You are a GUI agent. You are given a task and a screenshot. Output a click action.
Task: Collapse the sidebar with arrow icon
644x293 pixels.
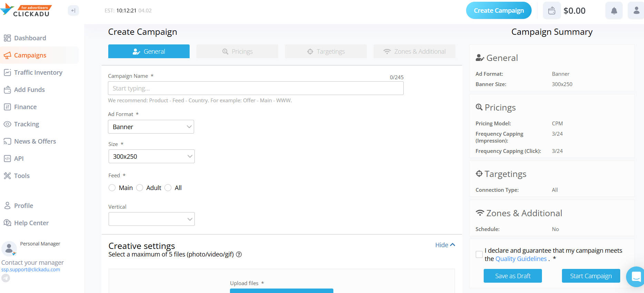coord(73,11)
